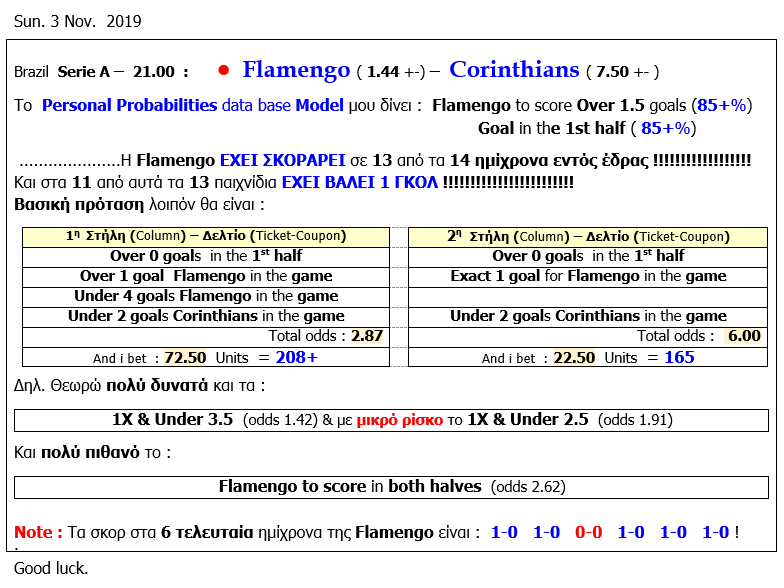Viewport: 784px width, 588px height.
Task: Click bet amount '22.50' units
Action: coord(574,358)
